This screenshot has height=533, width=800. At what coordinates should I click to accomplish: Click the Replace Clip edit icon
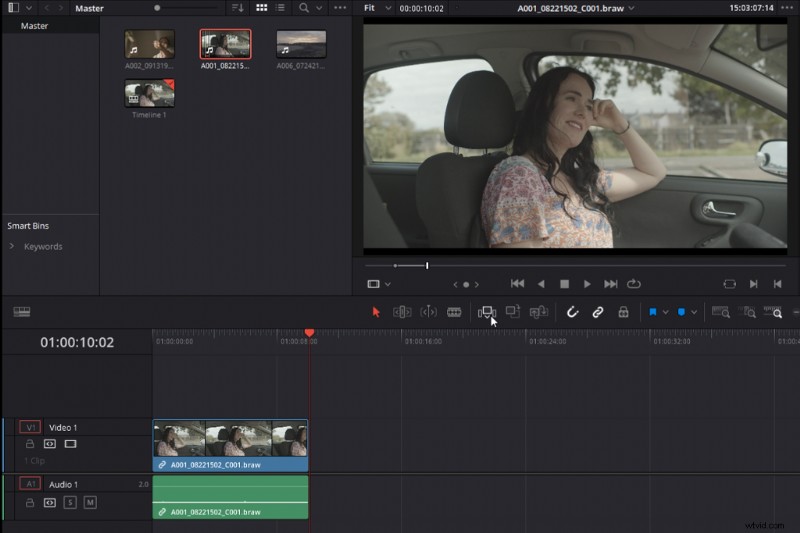(539, 312)
